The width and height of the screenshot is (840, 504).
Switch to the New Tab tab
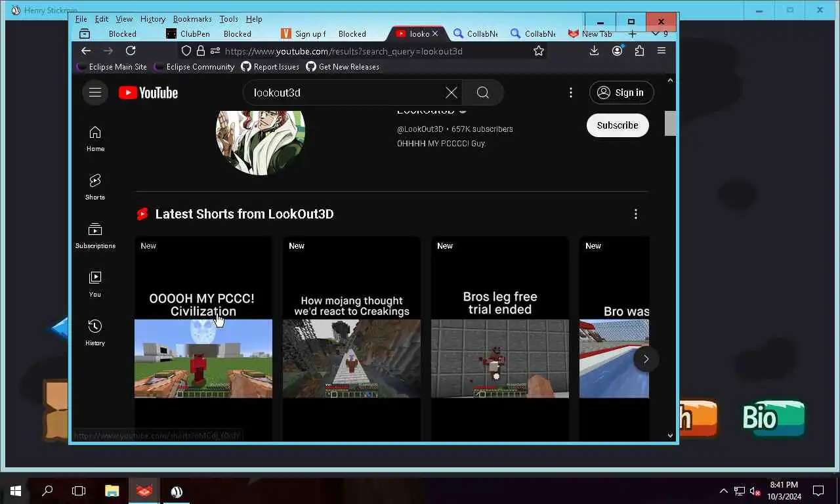pos(591,34)
